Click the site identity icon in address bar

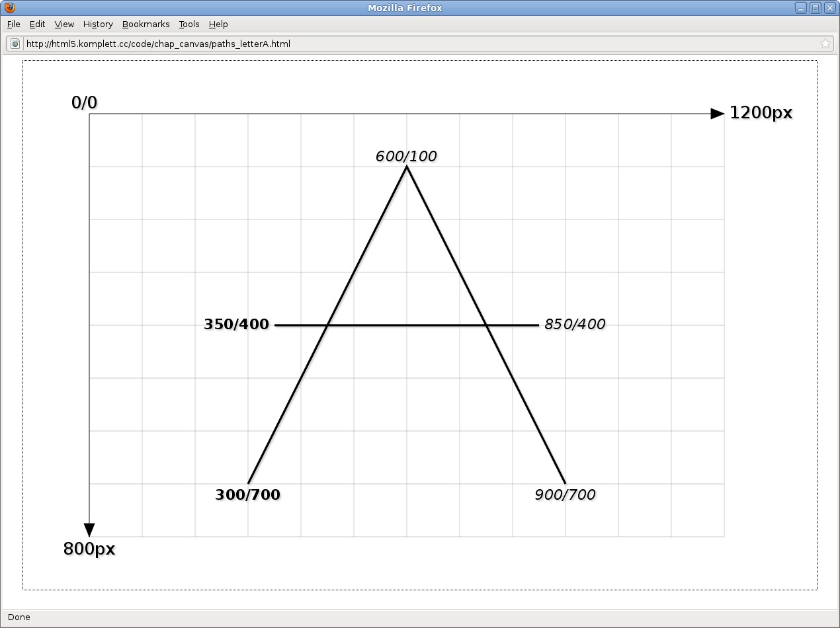click(x=15, y=44)
